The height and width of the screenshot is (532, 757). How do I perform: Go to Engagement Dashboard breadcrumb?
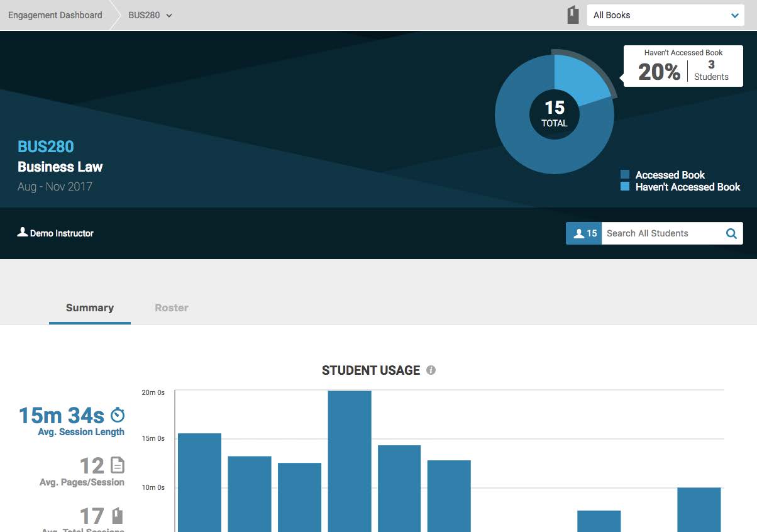click(x=55, y=15)
